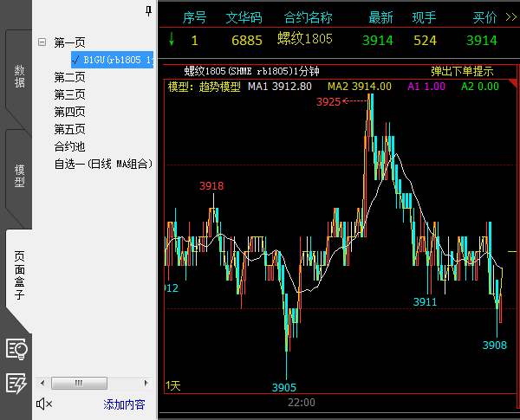Viewport: 520px width, 420px height.
Task: Select the checked B1GU(rb1805) item
Action: point(113,60)
